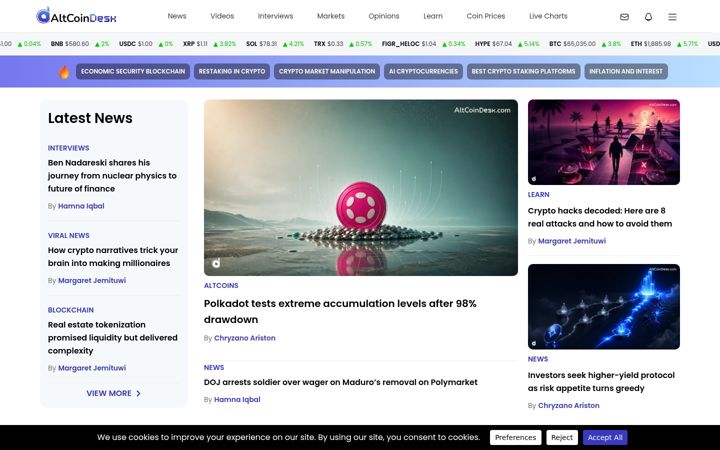Screen dimensions: 720x450
Task: Open crypto hacks article thumbnail
Action: [604, 142]
